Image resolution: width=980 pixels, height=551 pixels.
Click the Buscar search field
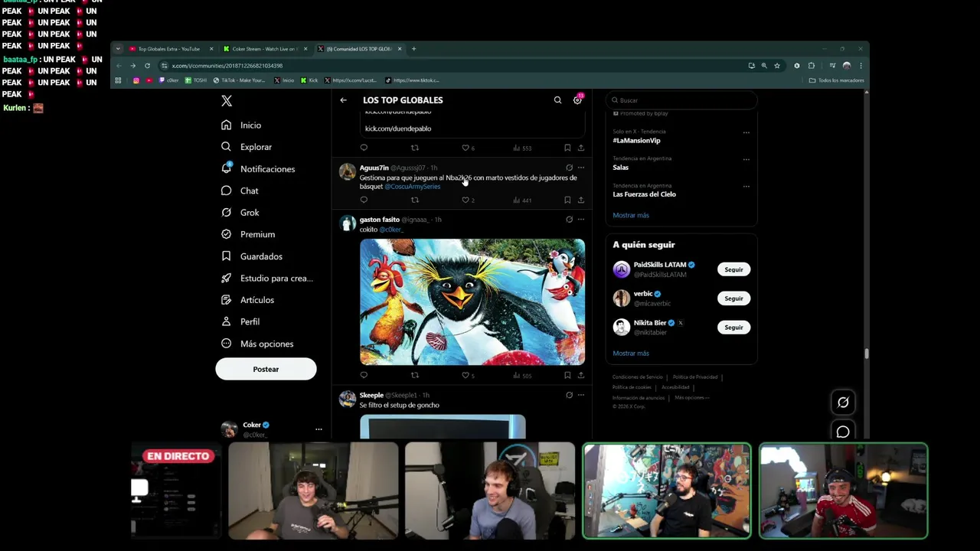tap(681, 100)
